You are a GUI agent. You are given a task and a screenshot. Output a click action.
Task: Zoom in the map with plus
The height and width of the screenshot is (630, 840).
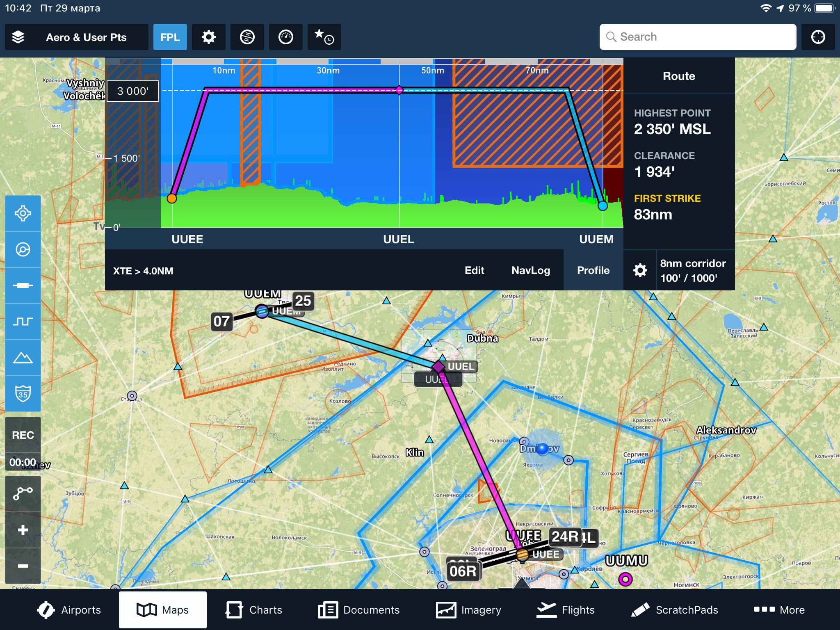click(x=23, y=530)
